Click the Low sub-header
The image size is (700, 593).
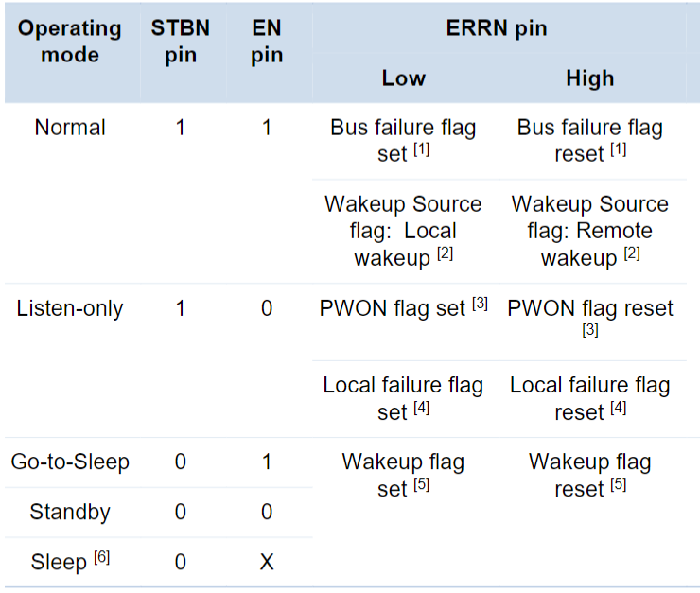point(404,78)
